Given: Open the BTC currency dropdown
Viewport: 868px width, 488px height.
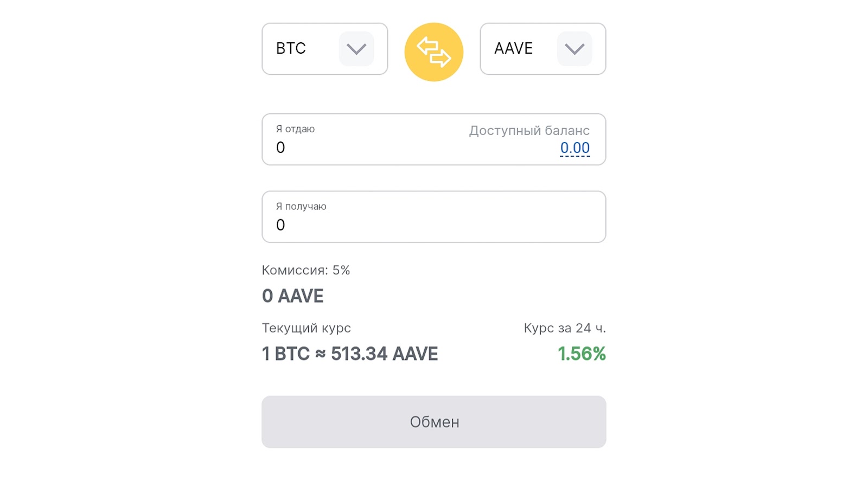Looking at the screenshot, I should tap(324, 49).
